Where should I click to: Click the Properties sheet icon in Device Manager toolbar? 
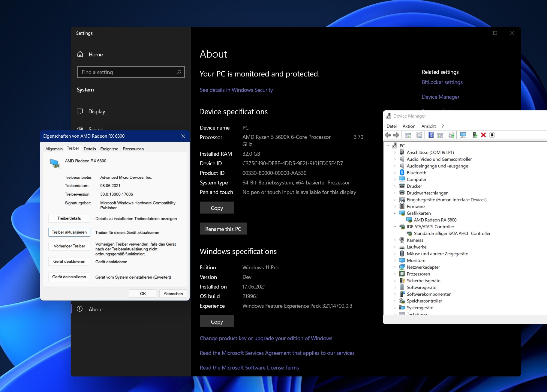(419, 135)
